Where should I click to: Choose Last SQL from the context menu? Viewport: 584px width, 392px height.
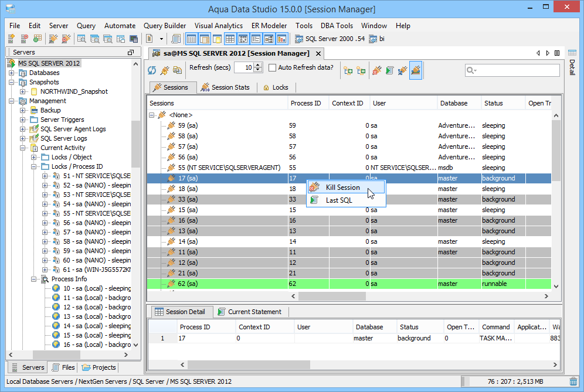coord(346,200)
